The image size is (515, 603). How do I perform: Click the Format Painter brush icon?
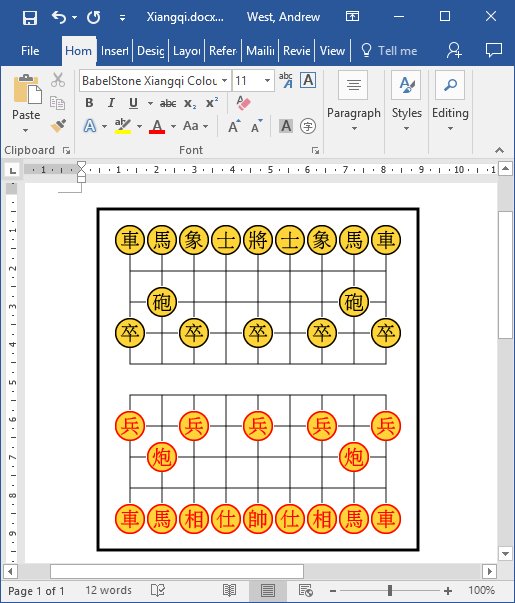click(x=58, y=125)
